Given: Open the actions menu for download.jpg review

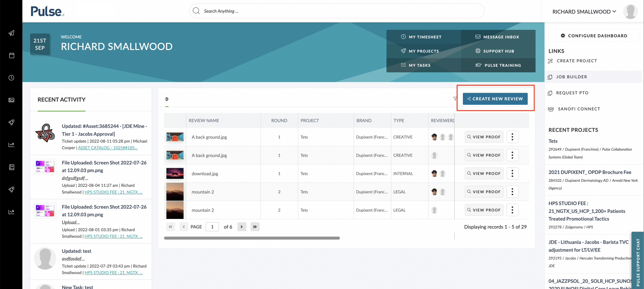Looking at the screenshot, I should point(513,173).
